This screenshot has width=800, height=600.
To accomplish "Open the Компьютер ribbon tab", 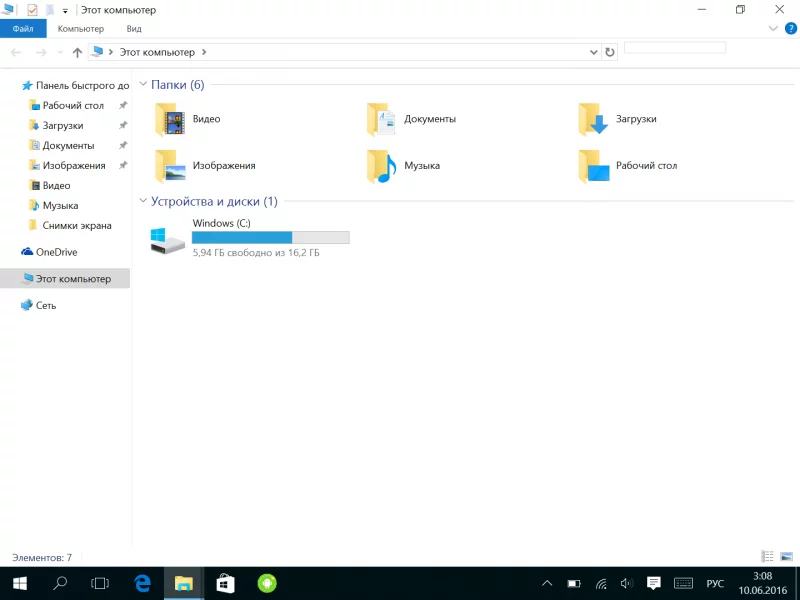I will [81, 29].
